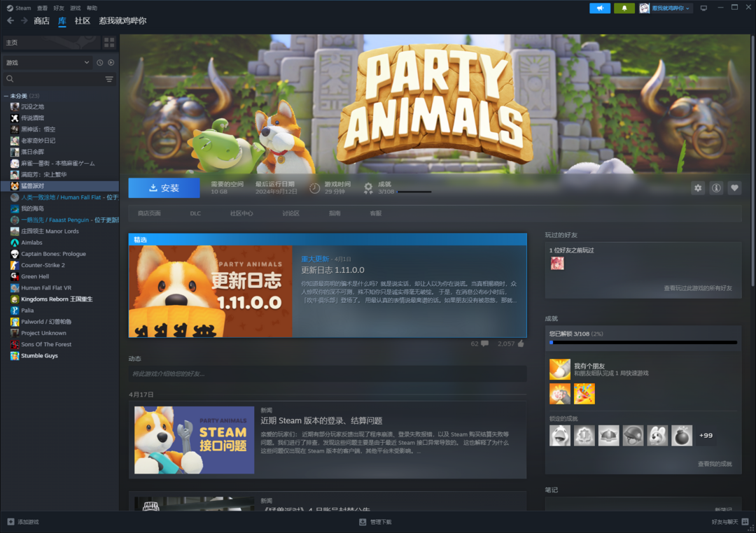Image resolution: width=756 pixels, height=533 pixels.
Task: Select the Aimlabs game icon
Action: [15, 243]
